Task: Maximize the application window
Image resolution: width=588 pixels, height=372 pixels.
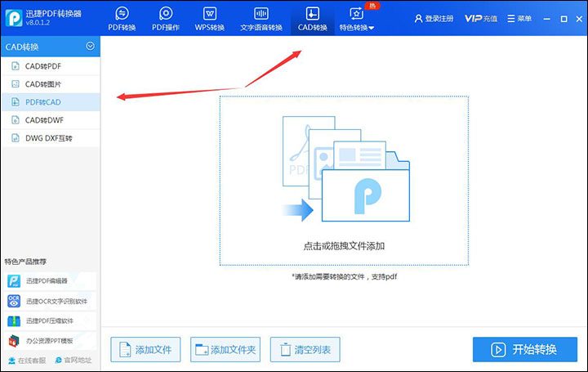Action: tap(563, 19)
